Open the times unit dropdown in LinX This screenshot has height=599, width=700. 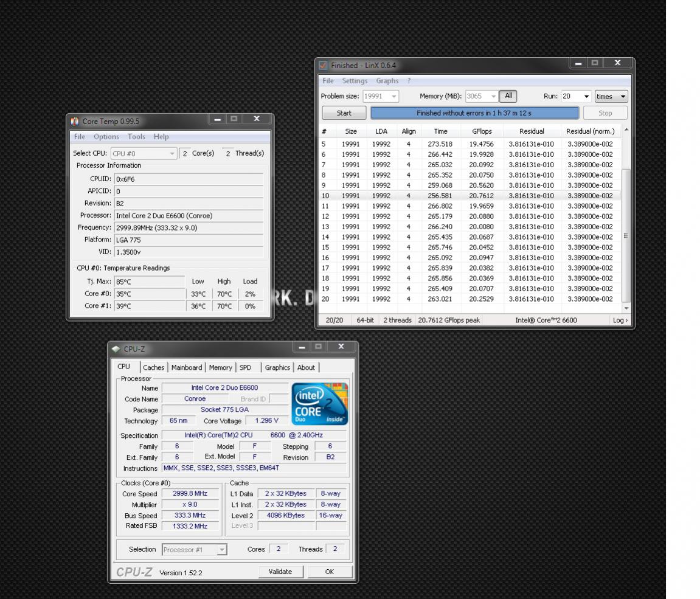coord(611,97)
